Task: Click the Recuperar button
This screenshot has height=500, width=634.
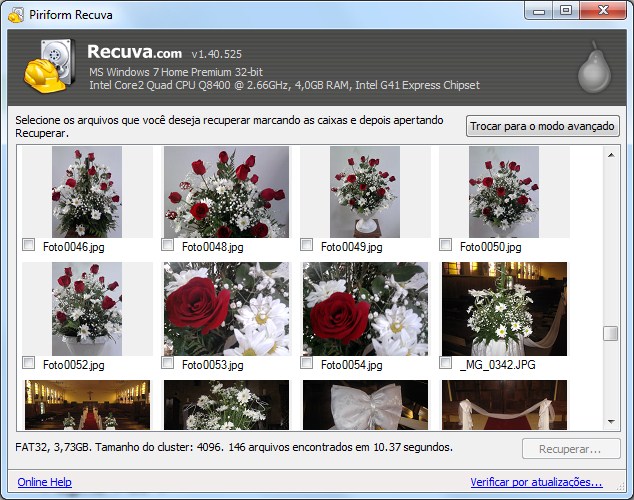Action: point(571,449)
